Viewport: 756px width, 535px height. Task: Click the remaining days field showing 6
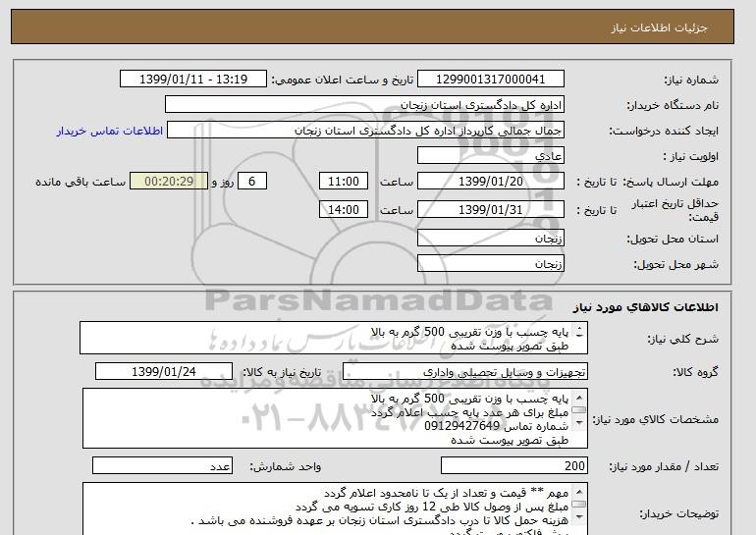pos(251,182)
